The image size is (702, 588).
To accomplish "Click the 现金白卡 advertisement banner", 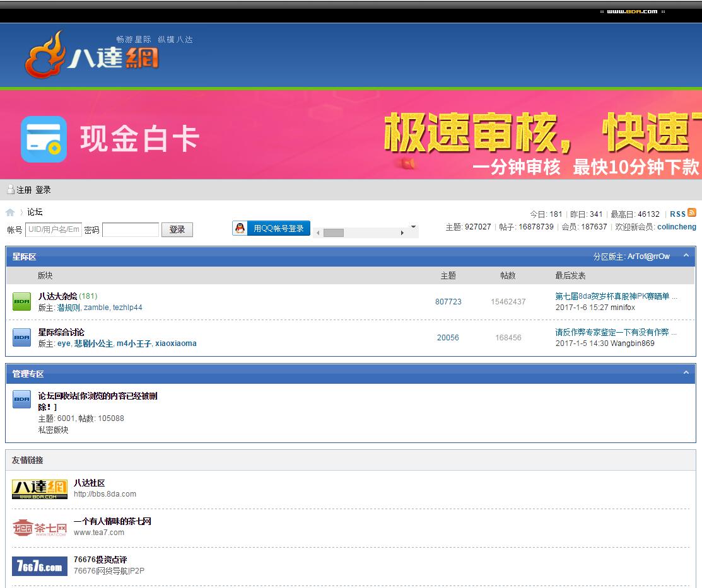I will [x=351, y=134].
